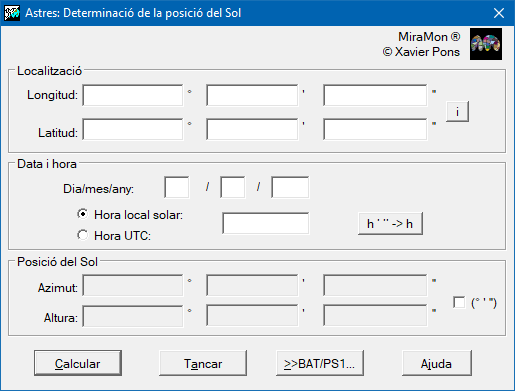Image resolution: width=515 pixels, height=391 pixels.
Task: Open location info with the i button
Action: (457, 112)
